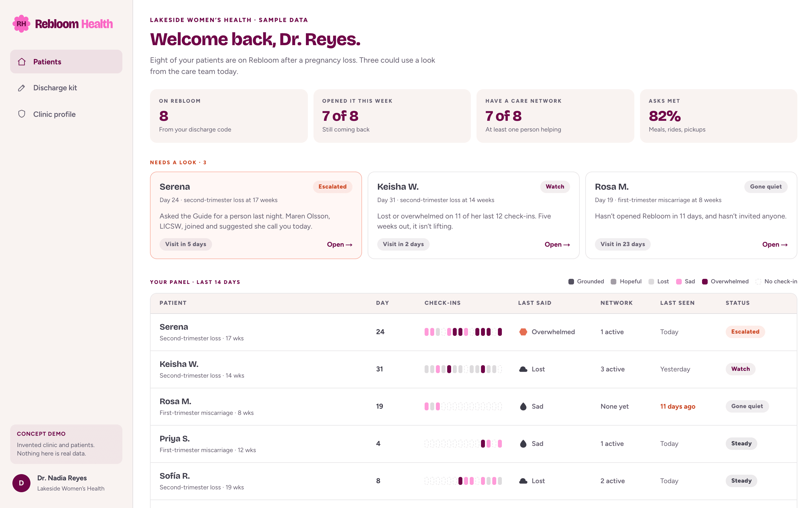Click the No check-in legend swatch

[x=758, y=282]
